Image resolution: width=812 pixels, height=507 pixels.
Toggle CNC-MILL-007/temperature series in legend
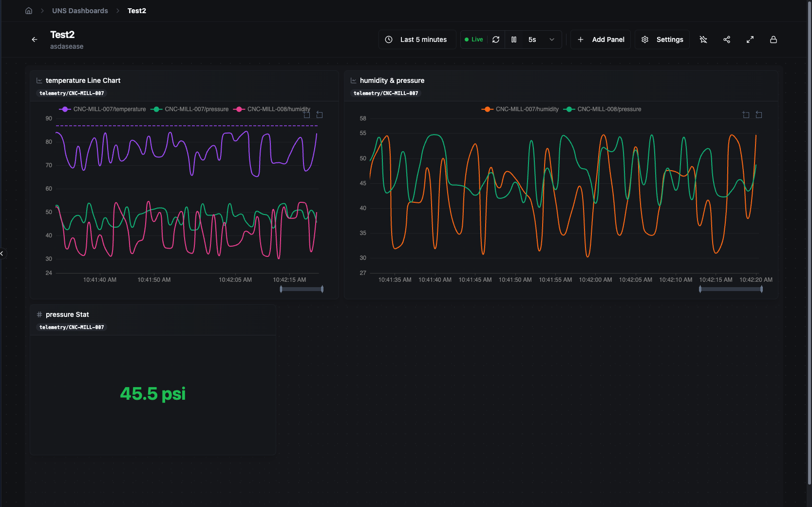coord(103,109)
